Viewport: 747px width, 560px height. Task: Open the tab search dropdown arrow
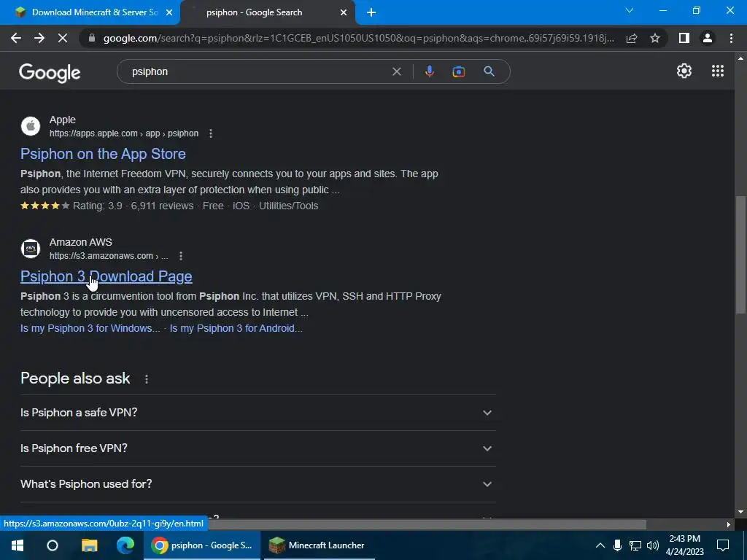[630, 10]
